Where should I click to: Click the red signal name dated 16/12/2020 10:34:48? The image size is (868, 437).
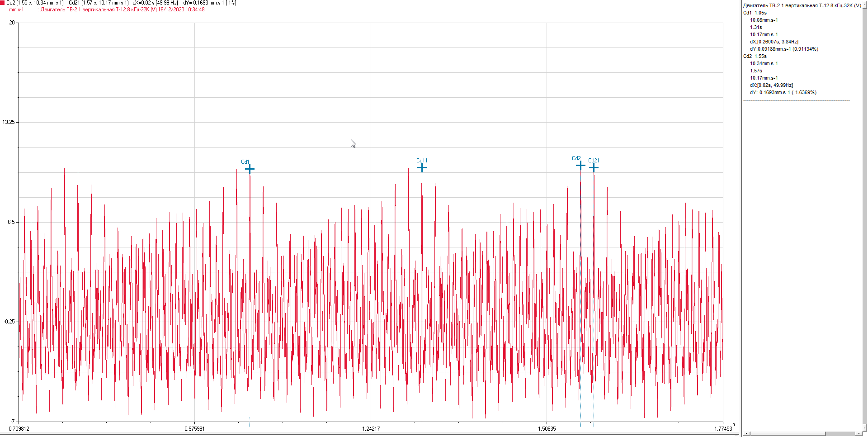(x=123, y=9)
